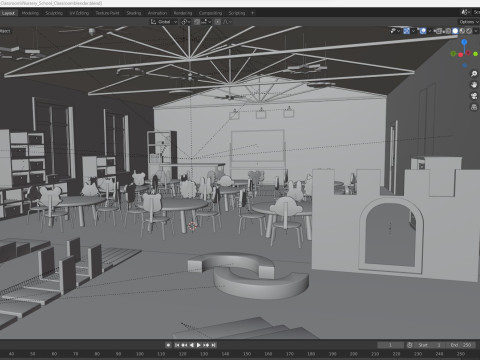Click the Start frame field
The height and width of the screenshot is (360, 480).
(x=430, y=345)
